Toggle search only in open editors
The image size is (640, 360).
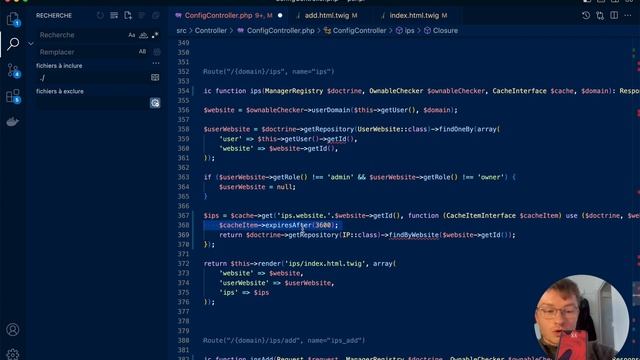(155, 78)
